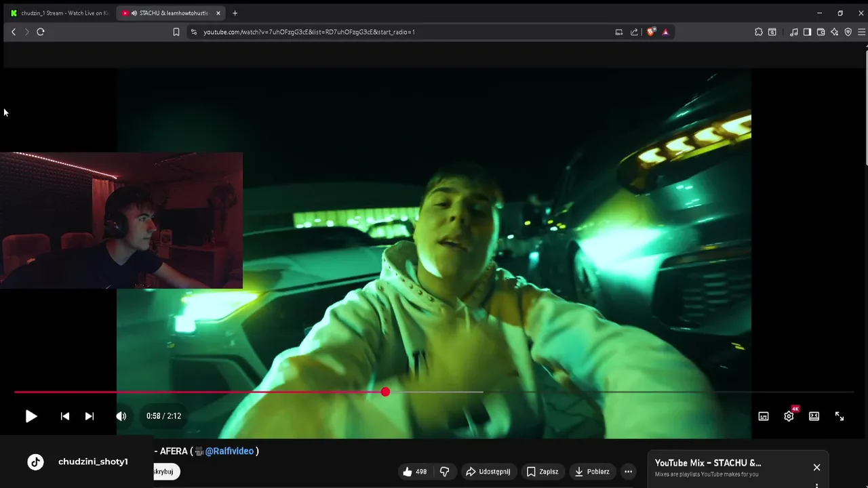Enter fullscreen video mode

pyautogui.click(x=840, y=416)
